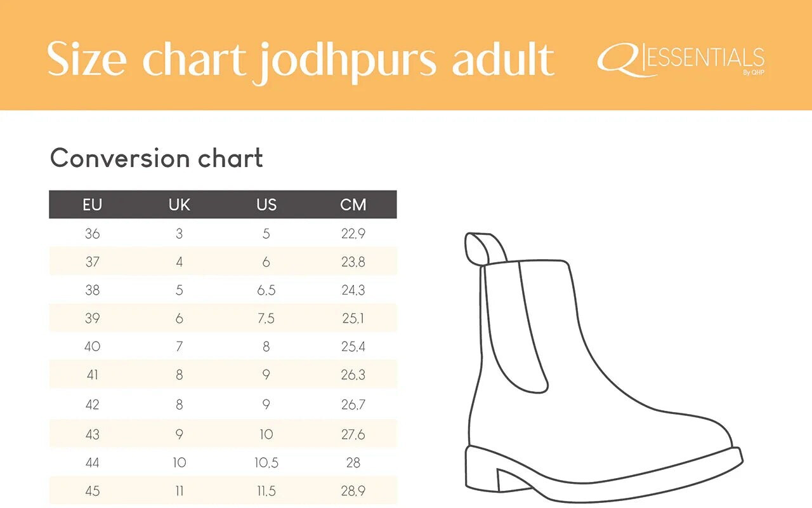Select the EU column header
The width and height of the screenshot is (812, 508).
[93, 204]
